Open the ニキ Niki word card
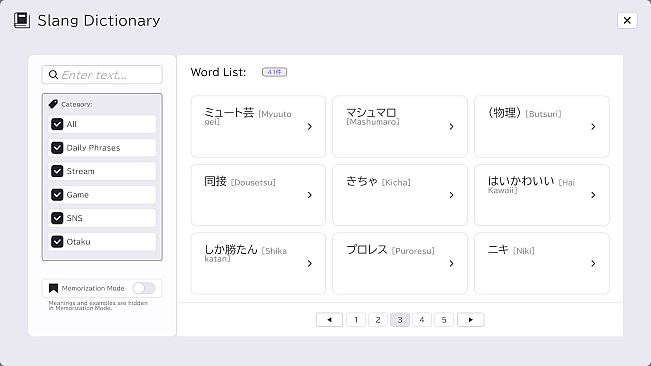Screen dimensions: 651x366 point(542,264)
